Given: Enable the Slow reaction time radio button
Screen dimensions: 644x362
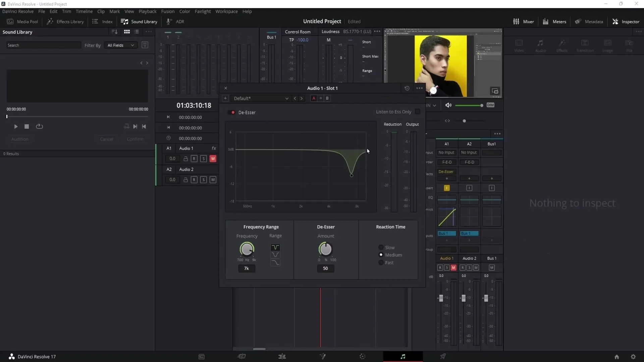Looking at the screenshot, I should pyautogui.click(x=381, y=247).
